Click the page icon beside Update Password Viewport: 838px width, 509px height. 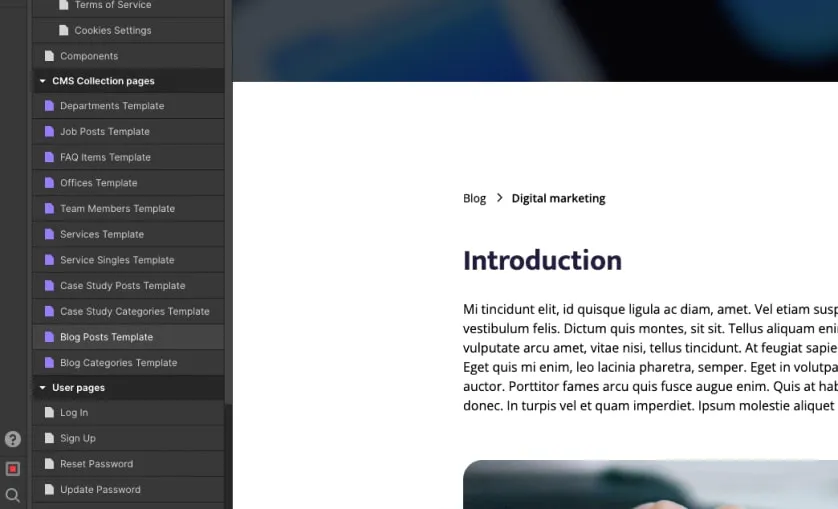pyautogui.click(x=49, y=490)
